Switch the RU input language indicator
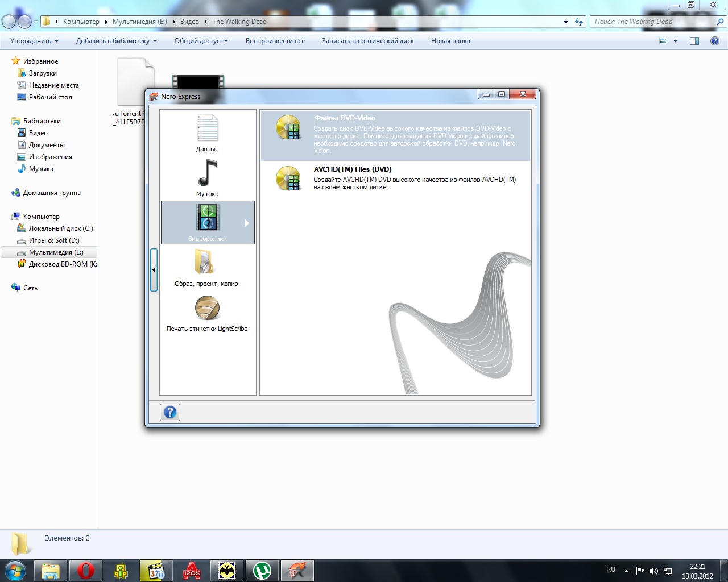 (611, 569)
